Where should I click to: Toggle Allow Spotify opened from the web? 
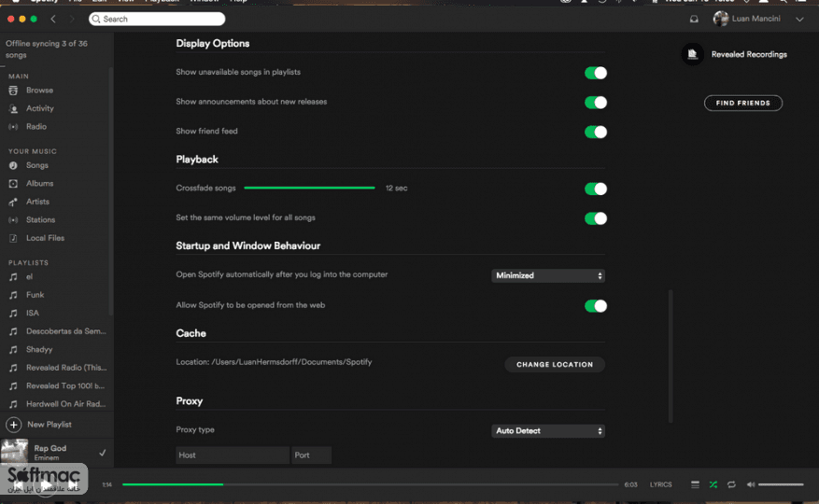click(x=596, y=306)
